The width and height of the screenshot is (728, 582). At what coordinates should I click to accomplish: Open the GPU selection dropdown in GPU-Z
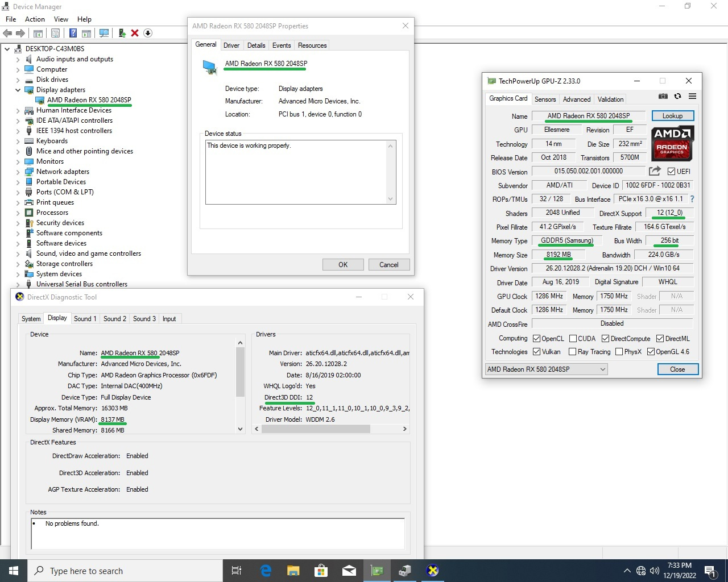602,369
